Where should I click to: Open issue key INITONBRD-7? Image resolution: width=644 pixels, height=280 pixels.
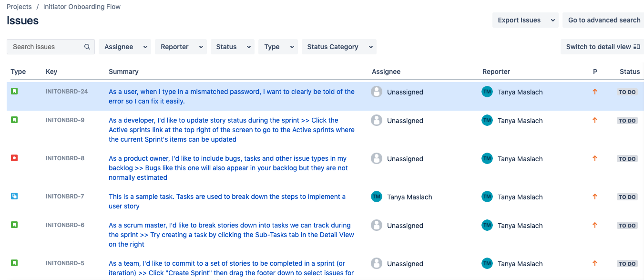(65, 196)
